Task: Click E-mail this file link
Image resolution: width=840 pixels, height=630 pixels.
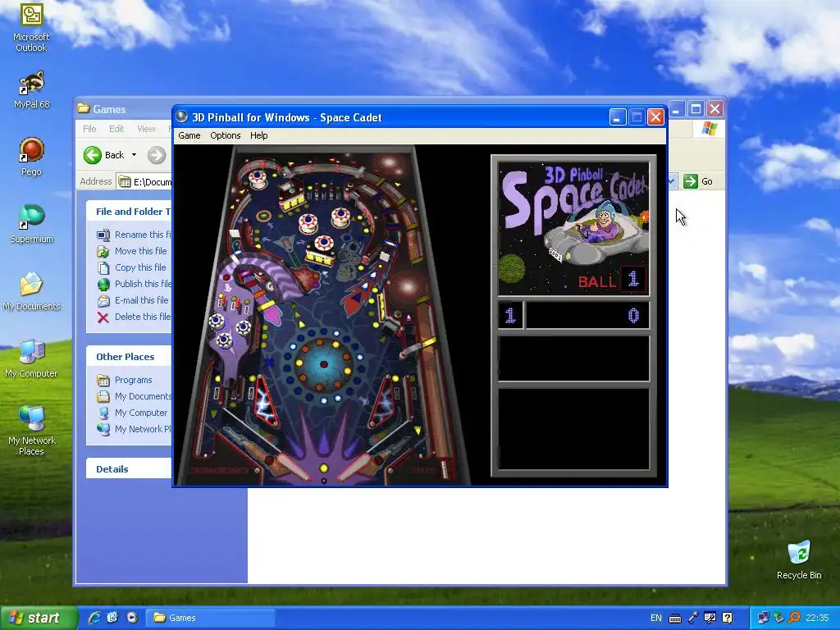Action: pyautogui.click(x=141, y=300)
